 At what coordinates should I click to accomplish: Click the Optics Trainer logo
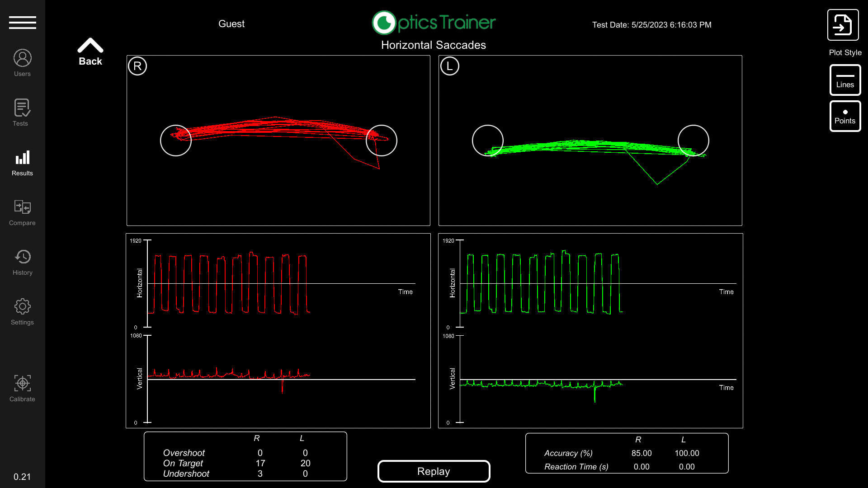click(x=433, y=22)
